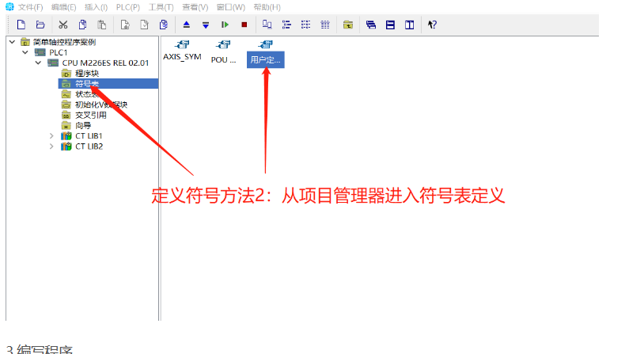This screenshot has height=354, width=644.
Task: Select 交叉引用 in the project tree
Action: (90, 115)
